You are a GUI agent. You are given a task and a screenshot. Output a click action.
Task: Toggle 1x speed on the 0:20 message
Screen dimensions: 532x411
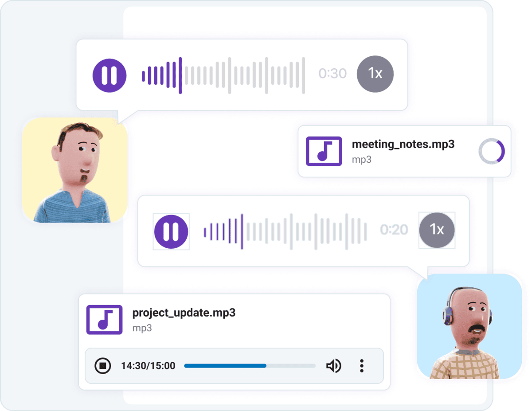[x=437, y=231]
